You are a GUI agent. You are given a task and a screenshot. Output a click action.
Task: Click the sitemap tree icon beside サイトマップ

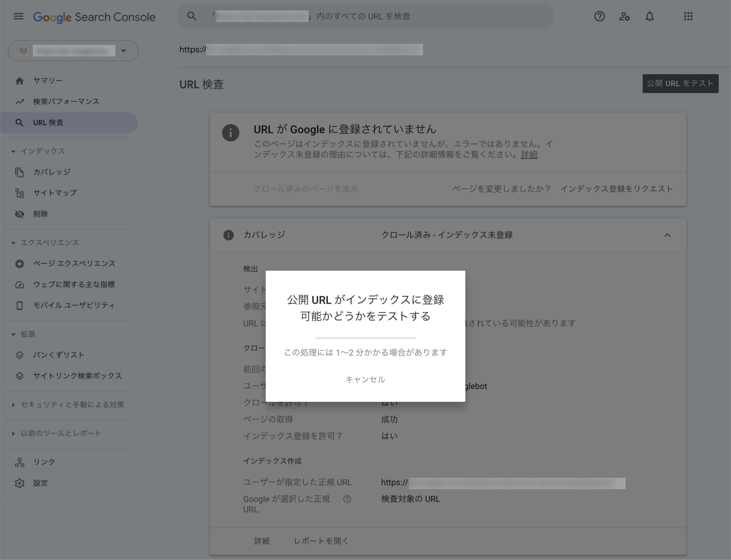pyautogui.click(x=20, y=193)
